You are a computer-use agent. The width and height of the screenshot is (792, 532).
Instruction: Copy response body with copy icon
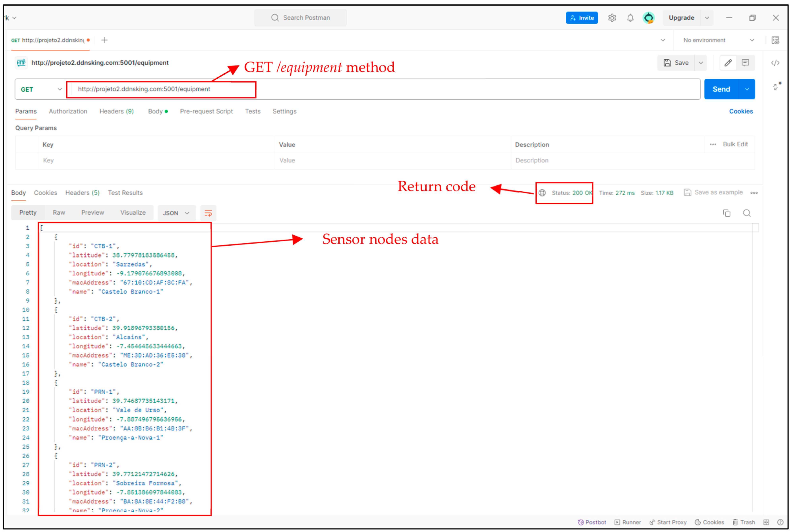(x=726, y=213)
